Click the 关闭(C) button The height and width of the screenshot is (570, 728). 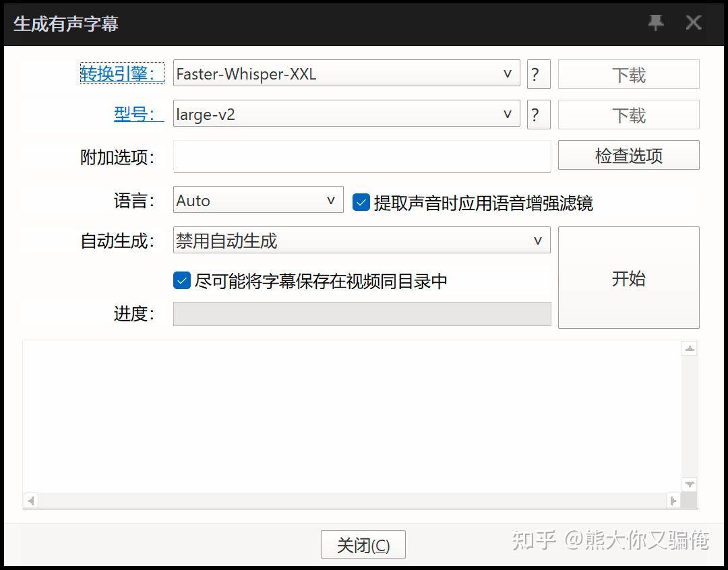pyautogui.click(x=363, y=544)
